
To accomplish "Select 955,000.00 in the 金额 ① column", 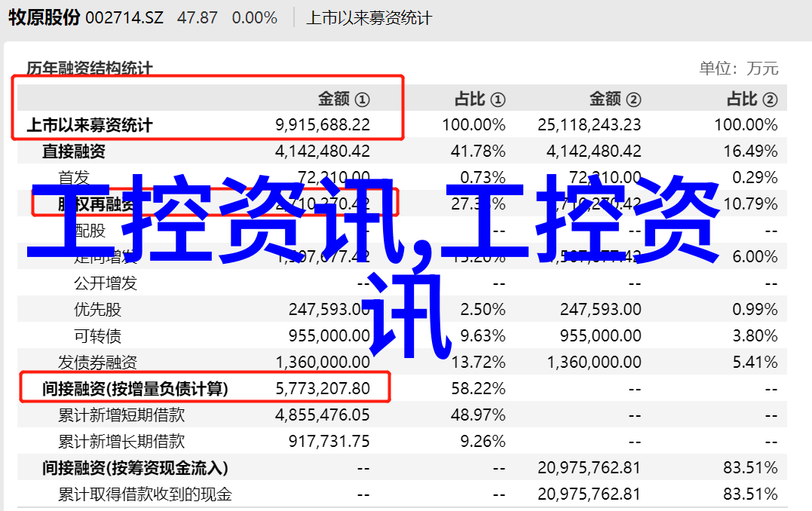I will (329, 336).
